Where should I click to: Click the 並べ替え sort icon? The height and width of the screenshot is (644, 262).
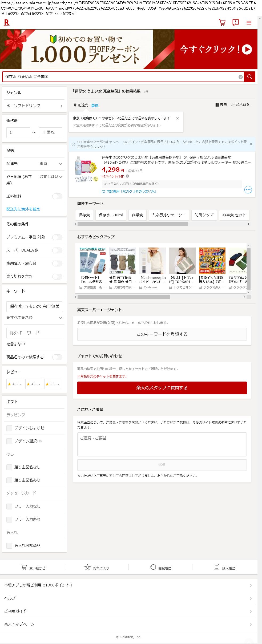pyautogui.click(x=233, y=105)
